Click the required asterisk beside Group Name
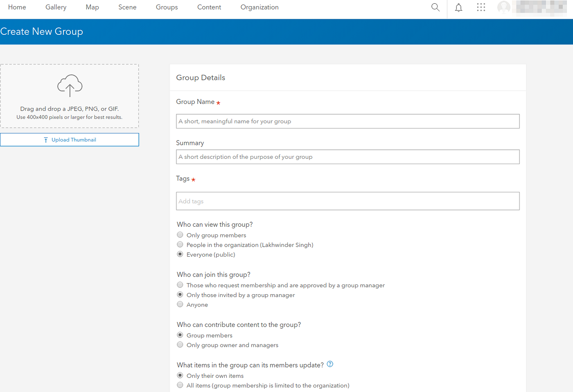The width and height of the screenshot is (573, 392). click(218, 103)
